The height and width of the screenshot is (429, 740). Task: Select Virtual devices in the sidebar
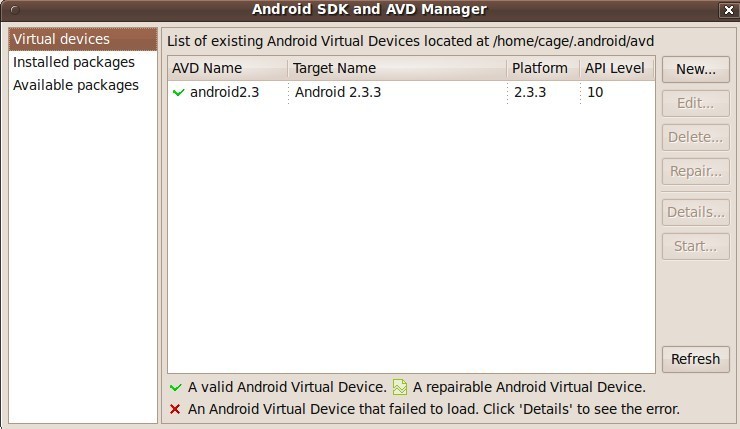click(x=83, y=39)
